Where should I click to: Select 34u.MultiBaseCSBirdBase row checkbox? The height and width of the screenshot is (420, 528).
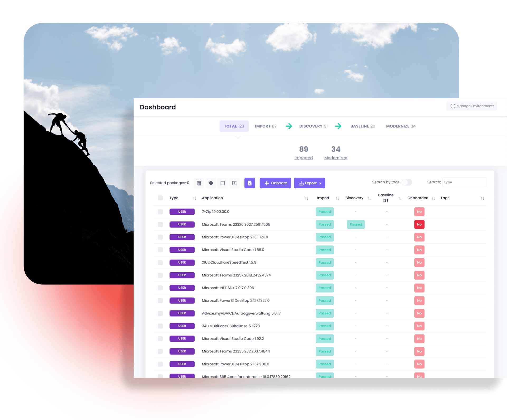point(160,326)
